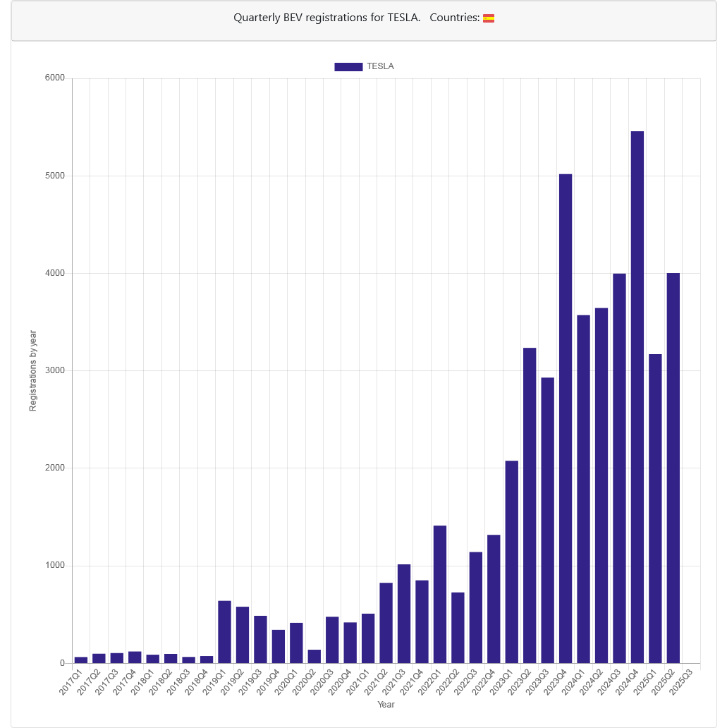Select the 2024Q3 bar
Image resolution: width=727 pixels, height=728 pixels.
(x=619, y=468)
